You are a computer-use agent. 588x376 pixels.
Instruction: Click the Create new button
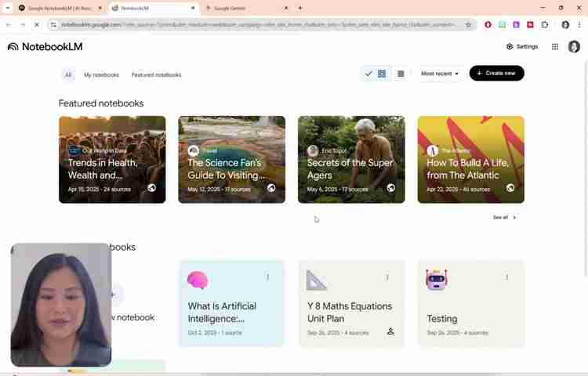coord(496,73)
